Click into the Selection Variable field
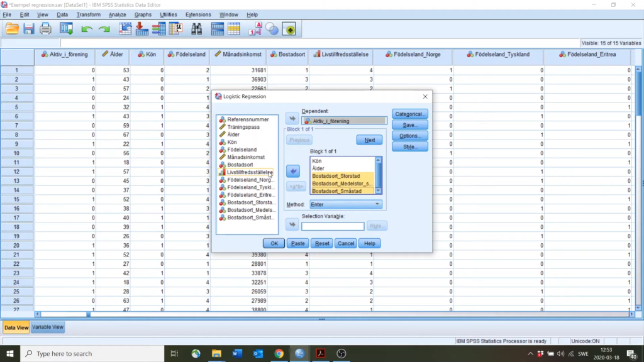This screenshot has height=362, width=644. point(333,226)
